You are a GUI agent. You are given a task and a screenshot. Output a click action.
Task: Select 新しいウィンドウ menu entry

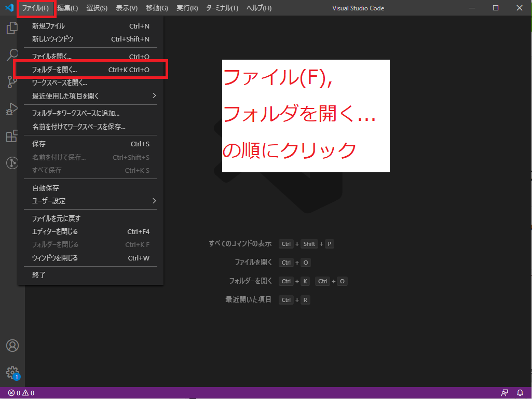click(91, 39)
